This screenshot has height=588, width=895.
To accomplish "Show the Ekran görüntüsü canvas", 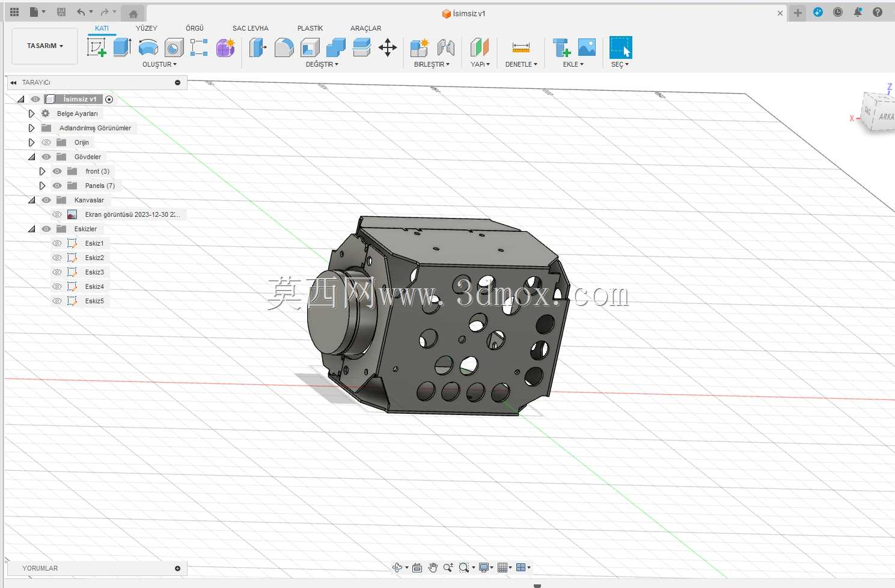I will 57,214.
